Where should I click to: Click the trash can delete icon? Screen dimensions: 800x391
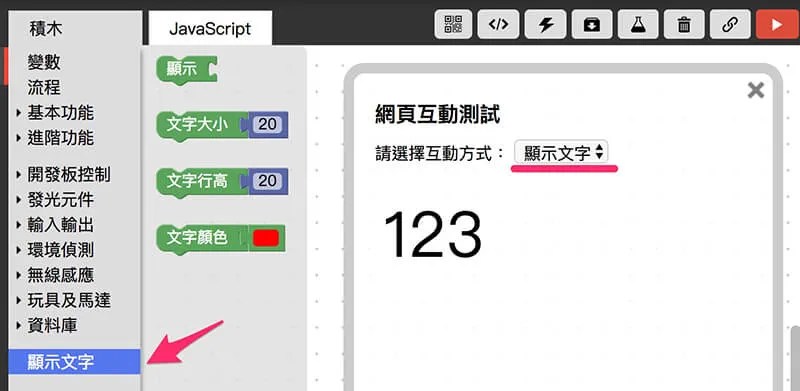click(x=684, y=24)
